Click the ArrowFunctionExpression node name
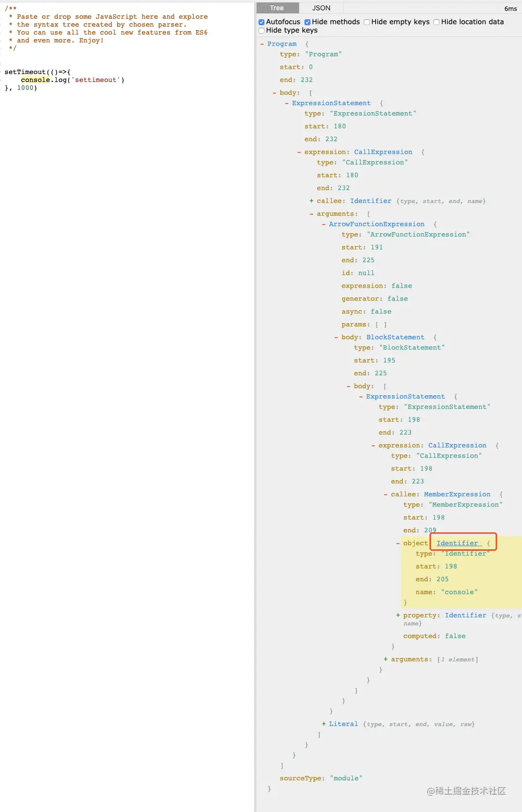 coord(377,224)
